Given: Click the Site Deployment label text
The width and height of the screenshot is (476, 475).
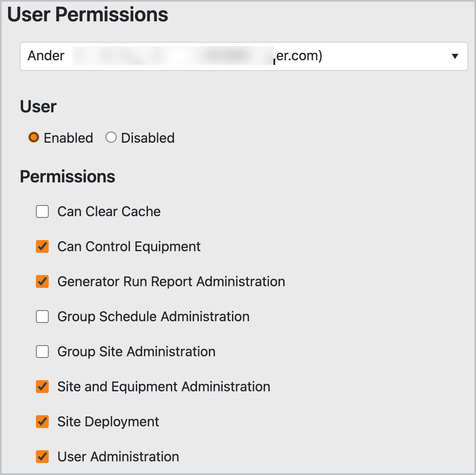Looking at the screenshot, I should (x=108, y=422).
